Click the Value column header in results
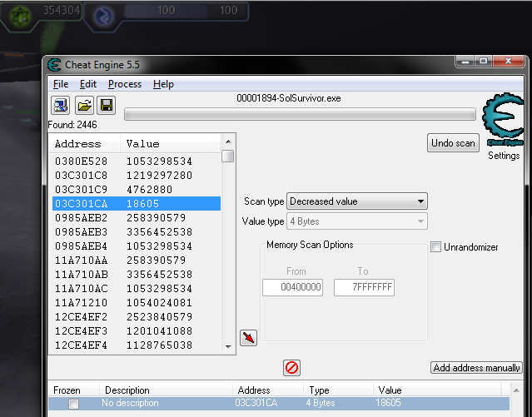532x417 pixels. pos(171,144)
